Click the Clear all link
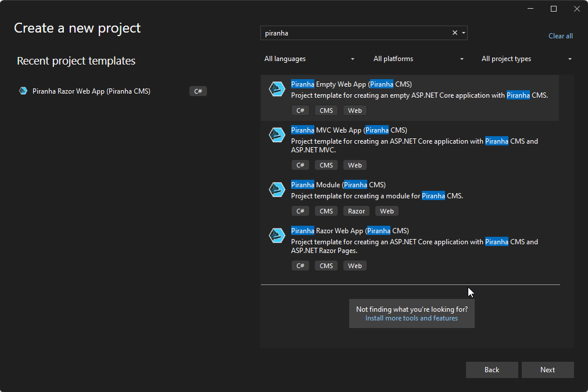Screen dimensions: 588x392 [560, 35]
